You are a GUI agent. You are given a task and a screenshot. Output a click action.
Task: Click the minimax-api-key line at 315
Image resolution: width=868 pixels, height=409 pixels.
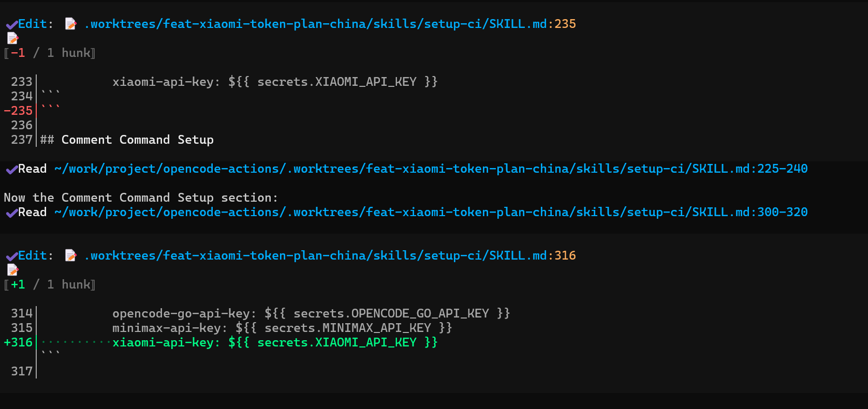coord(282,328)
